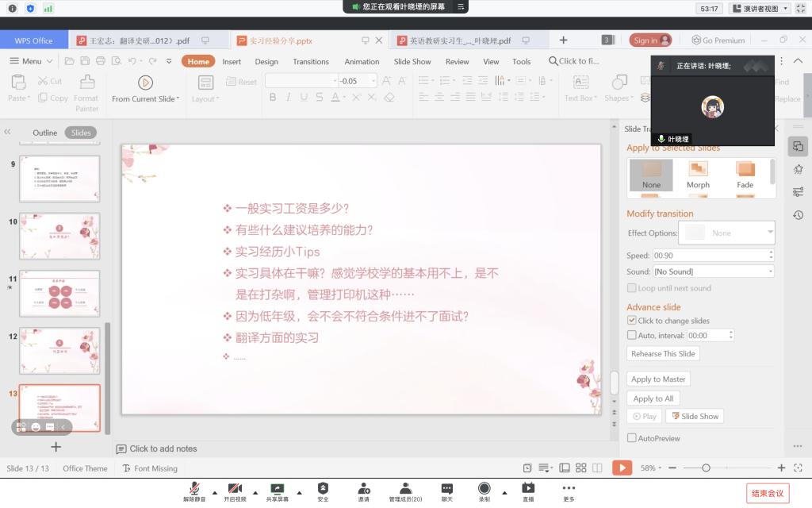Add a new slide with plus icon
This screenshot has width=812, height=508.
[56, 447]
